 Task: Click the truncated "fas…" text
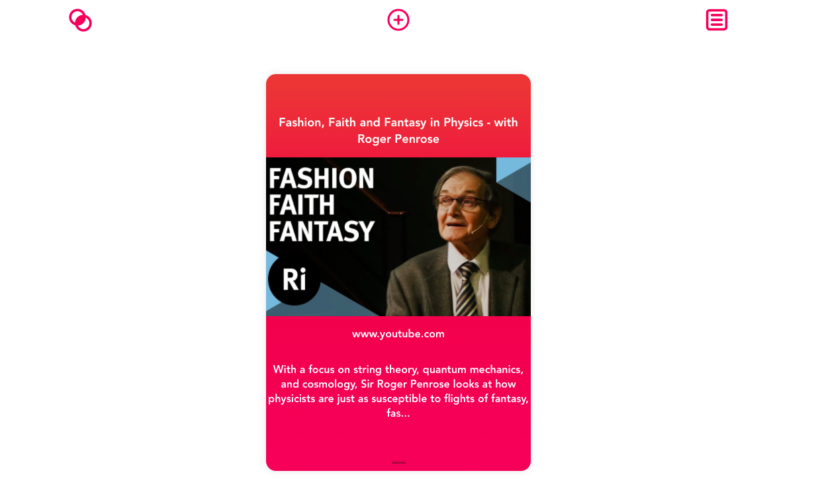[398, 413]
